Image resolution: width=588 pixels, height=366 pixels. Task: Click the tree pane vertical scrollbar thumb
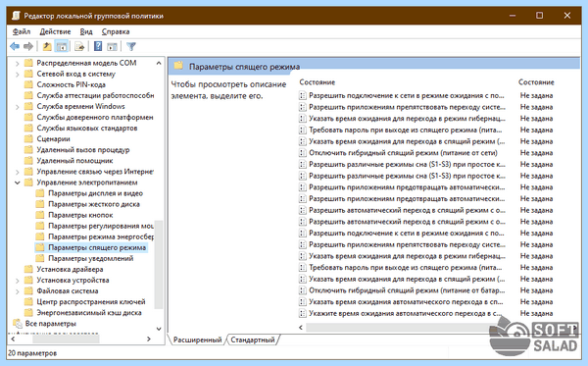click(x=159, y=265)
